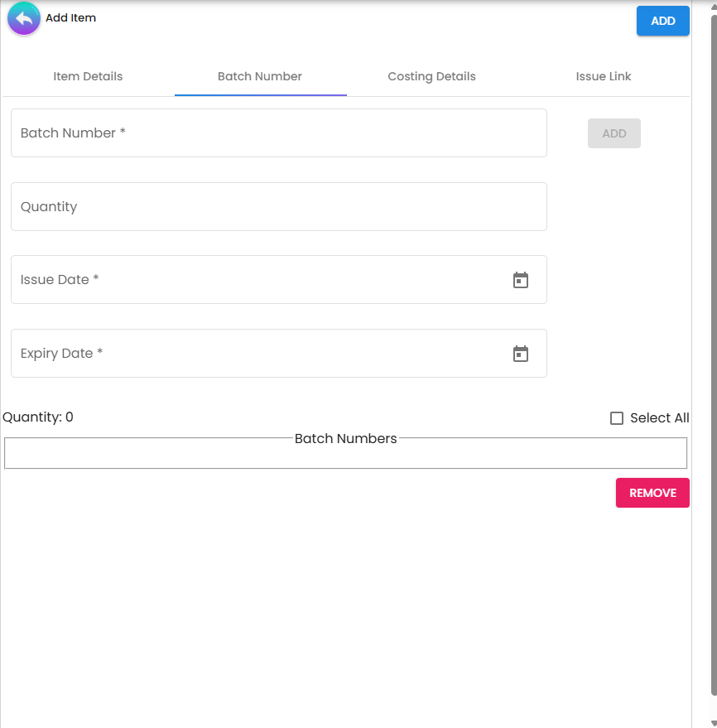
Task: Click the REMOVE button below Batch Numbers
Action: point(652,492)
